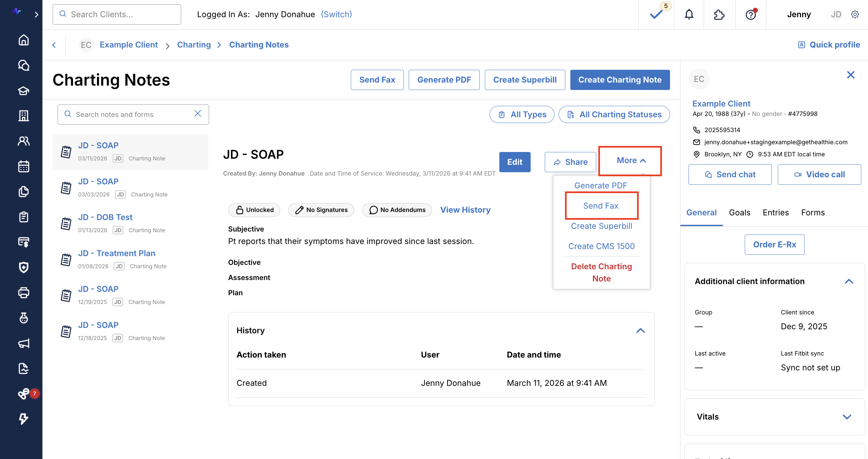The width and height of the screenshot is (868, 459).
Task: Click the No Signatures badge
Action: click(321, 210)
